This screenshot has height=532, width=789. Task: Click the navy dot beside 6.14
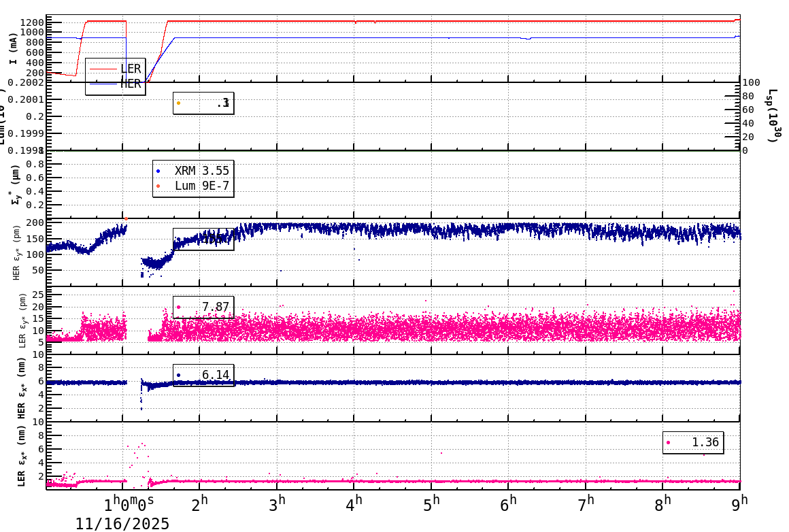point(179,375)
